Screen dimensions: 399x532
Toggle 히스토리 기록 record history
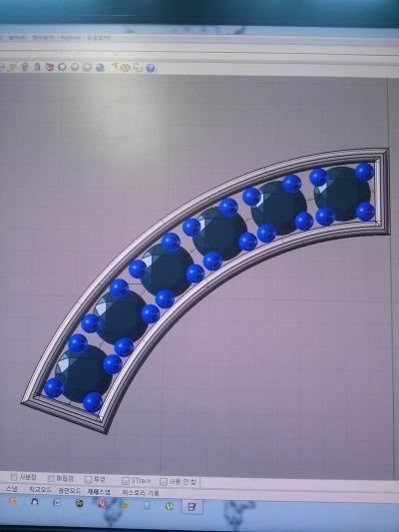point(141,493)
